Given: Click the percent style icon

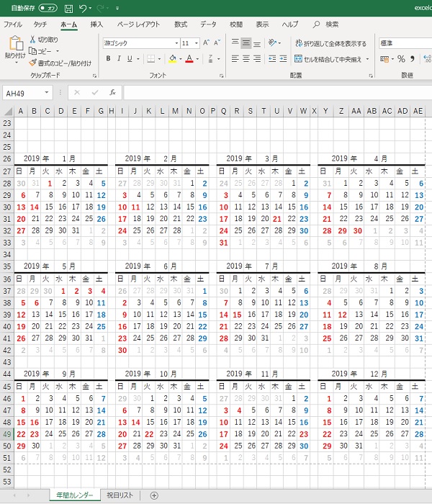Looking at the screenshot, I should pyautogui.click(x=401, y=59).
